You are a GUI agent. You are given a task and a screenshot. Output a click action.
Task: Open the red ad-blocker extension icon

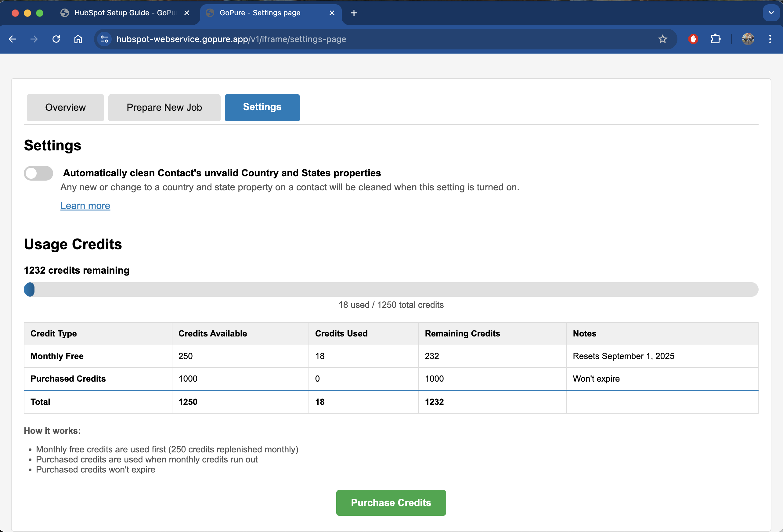[693, 39]
